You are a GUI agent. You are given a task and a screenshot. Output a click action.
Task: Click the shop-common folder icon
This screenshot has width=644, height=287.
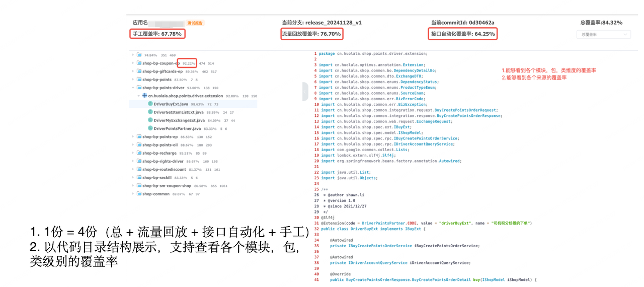click(138, 194)
